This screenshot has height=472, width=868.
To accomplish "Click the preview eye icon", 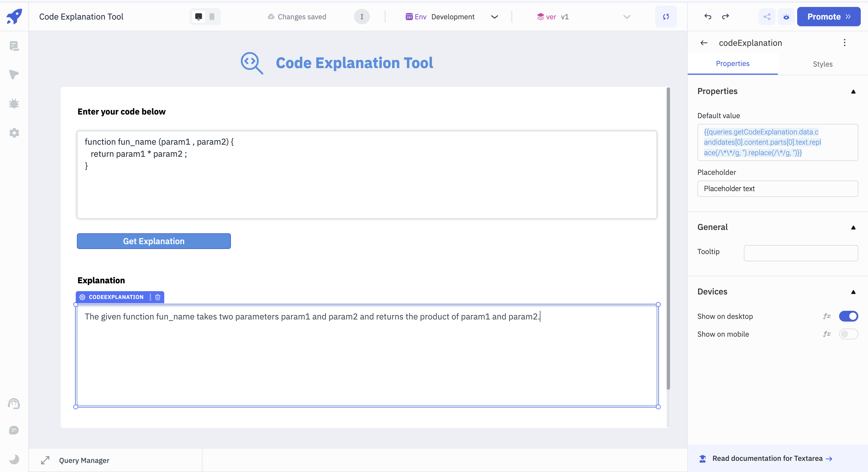I will pos(786,17).
